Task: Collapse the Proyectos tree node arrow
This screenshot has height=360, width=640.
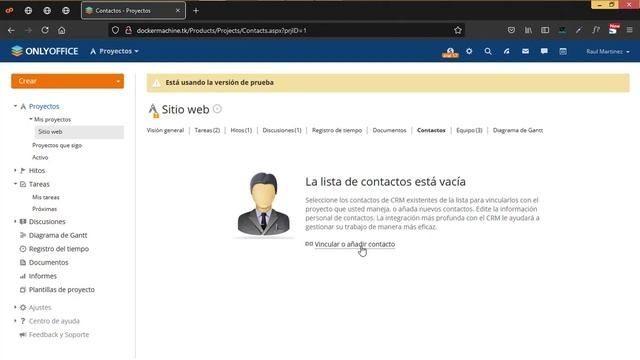Action: (15, 106)
